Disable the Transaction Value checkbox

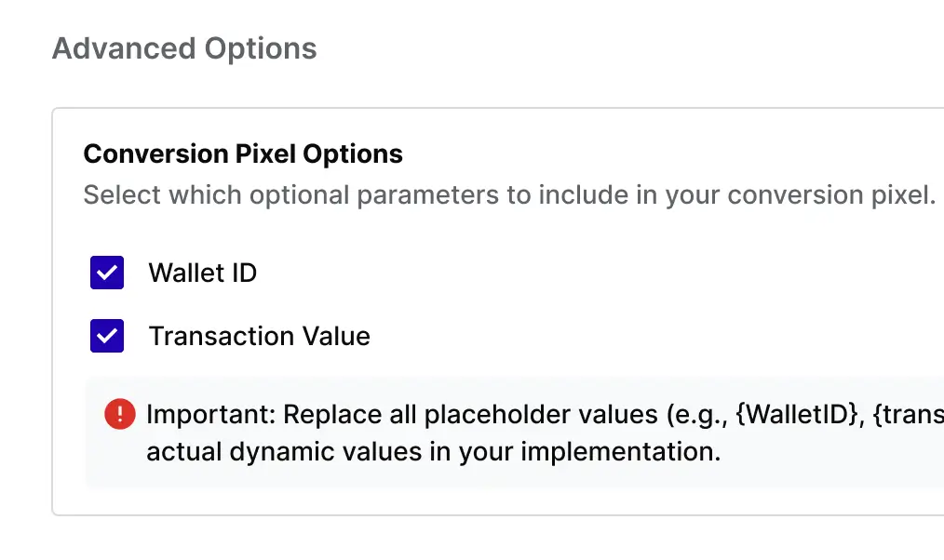click(x=107, y=336)
